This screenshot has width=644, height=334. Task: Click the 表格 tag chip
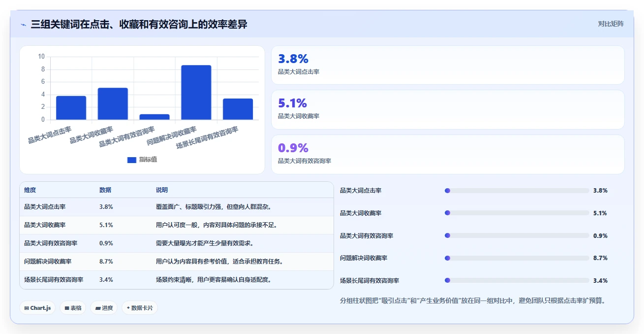(73, 308)
